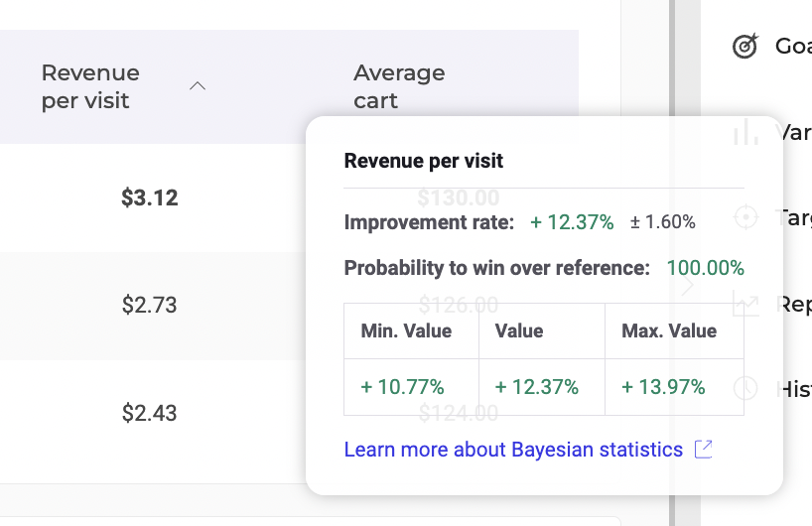Select the $3.12 revenue per visit cell
Image resolution: width=812 pixels, height=526 pixels.
[149, 197]
